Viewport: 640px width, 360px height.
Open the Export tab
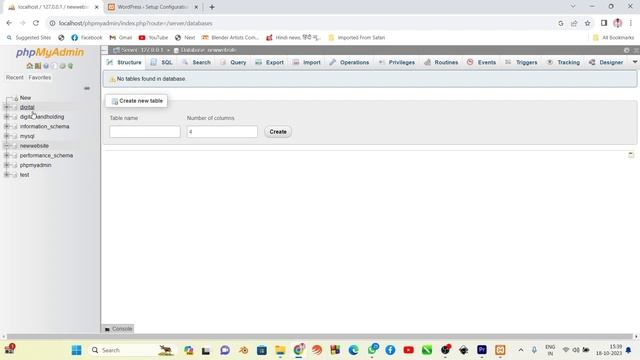(x=269, y=62)
